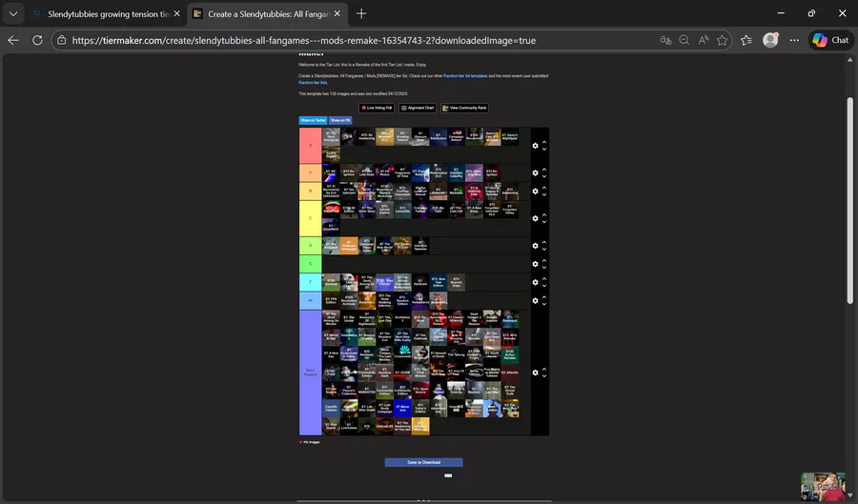The width and height of the screenshot is (858, 504).
Task: Add this page to favorites with the star
Action: pyautogui.click(x=723, y=40)
